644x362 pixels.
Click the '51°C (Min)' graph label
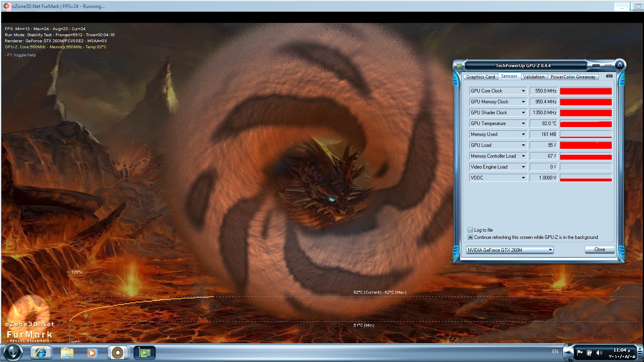(x=364, y=325)
